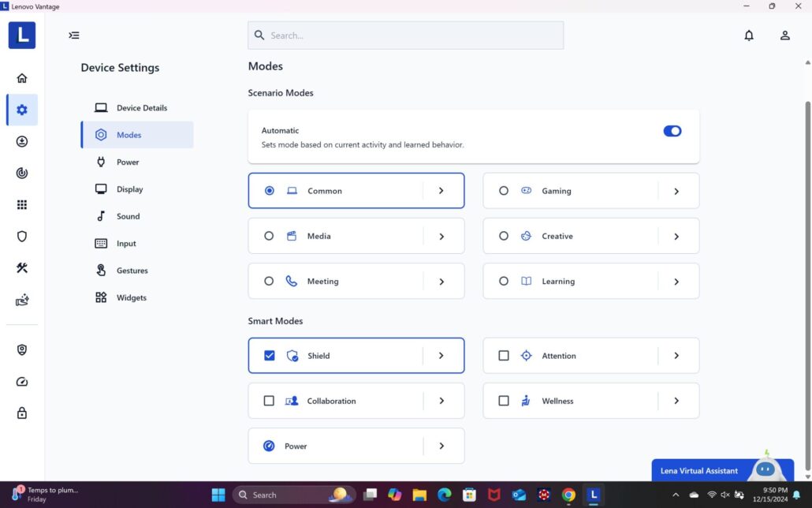Select the Device Settings gear sidebar icon
Screen dimensions: 812x508
tap(22, 110)
